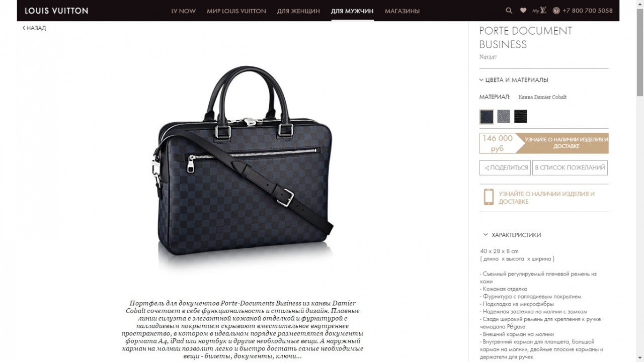Click the mobile phone availability icon
Screen dimensions: 644x362
(x=488, y=197)
